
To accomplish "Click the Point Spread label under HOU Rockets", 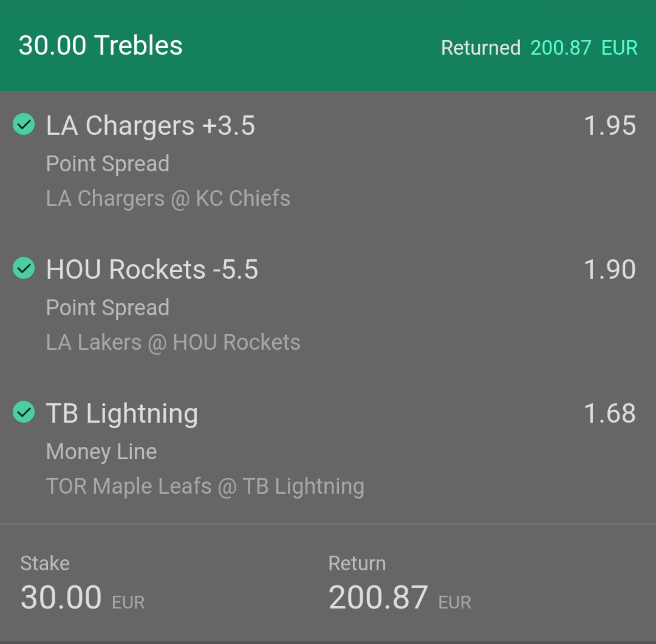I will [x=108, y=308].
